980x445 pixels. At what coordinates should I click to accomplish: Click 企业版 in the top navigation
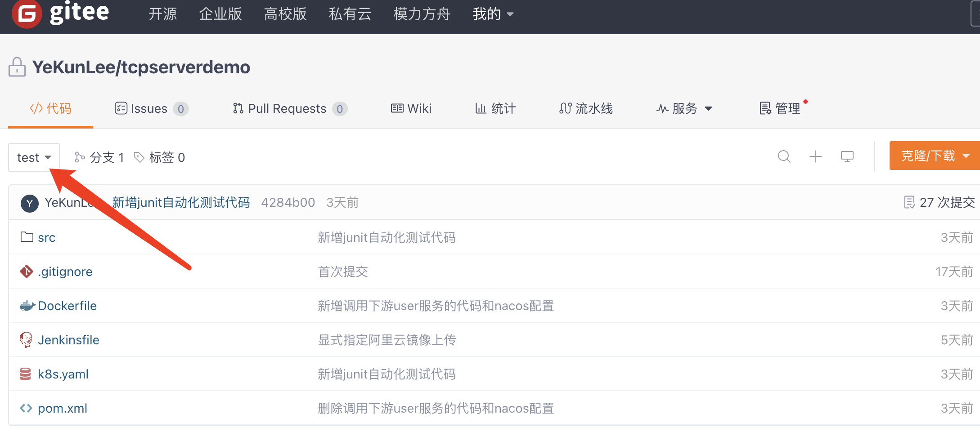click(x=220, y=14)
